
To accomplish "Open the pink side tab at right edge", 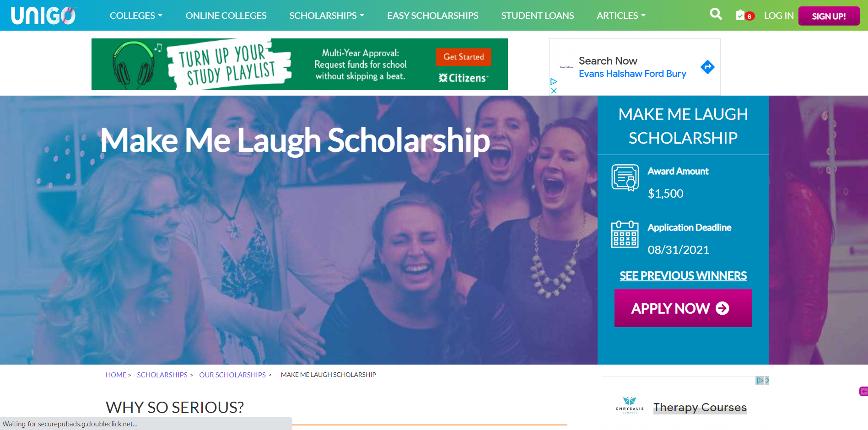I will 864,391.
